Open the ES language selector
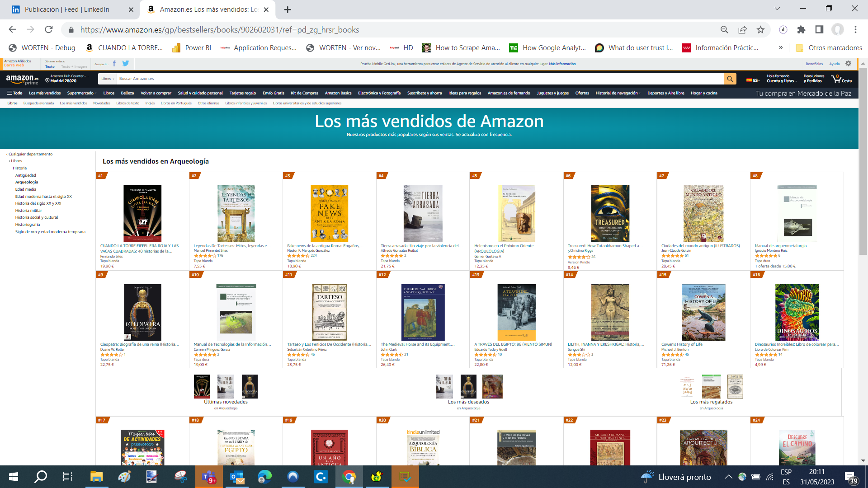The image size is (868, 488). click(x=753, y=80)
